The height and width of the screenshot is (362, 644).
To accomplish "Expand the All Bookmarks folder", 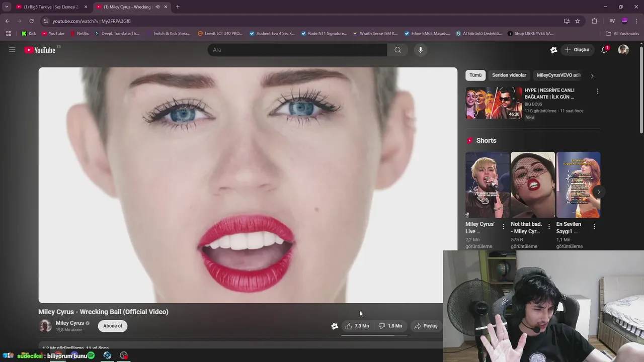I will [622, 34].
